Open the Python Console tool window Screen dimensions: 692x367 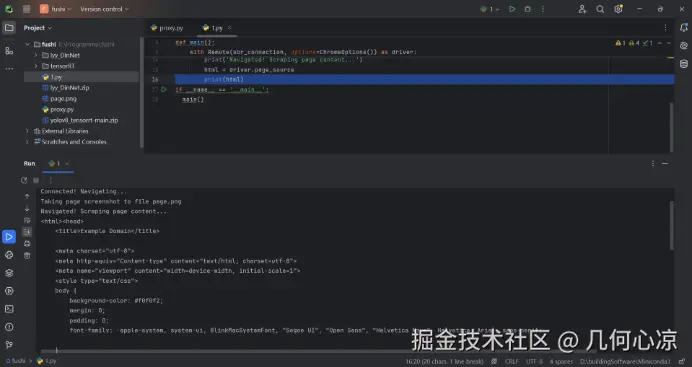point(9,255)
